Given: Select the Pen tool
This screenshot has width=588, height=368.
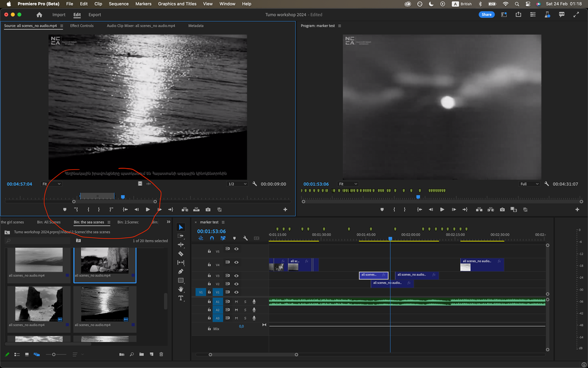Looking at the screenshot, I should tap(181, 271).
